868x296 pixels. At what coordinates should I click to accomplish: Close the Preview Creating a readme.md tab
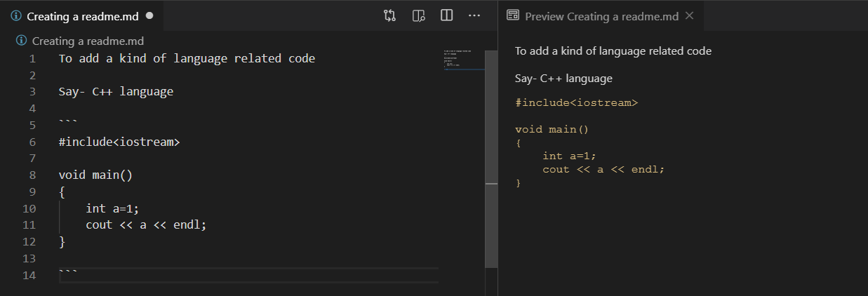pyautogui.click(x=689, y=15)
